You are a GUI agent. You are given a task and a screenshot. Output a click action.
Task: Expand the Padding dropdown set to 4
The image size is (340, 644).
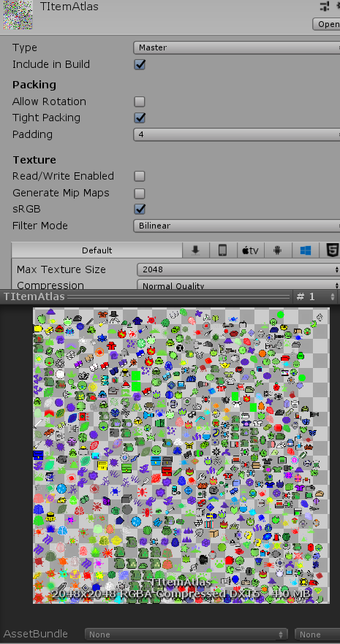coord(236,134)
